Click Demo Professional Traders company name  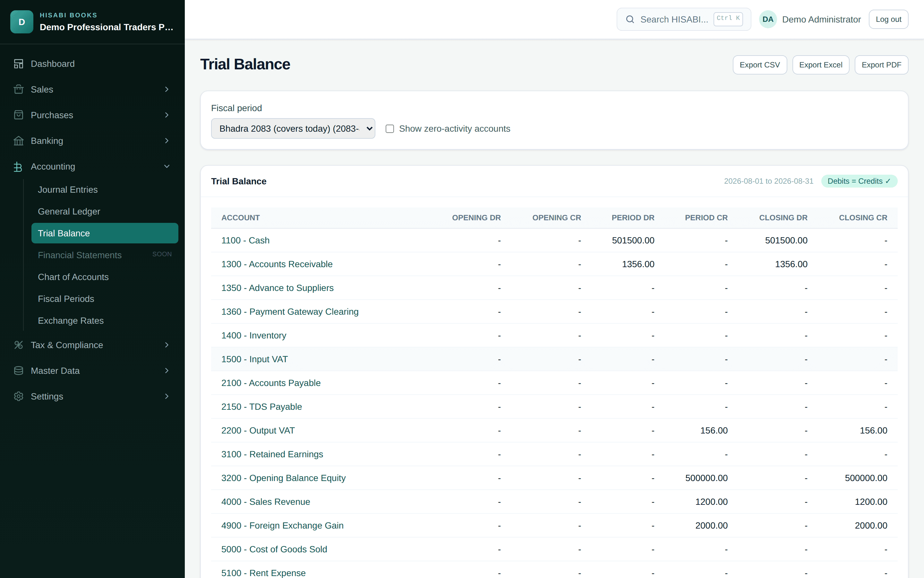pyautogui.click(x=107, y=27)
